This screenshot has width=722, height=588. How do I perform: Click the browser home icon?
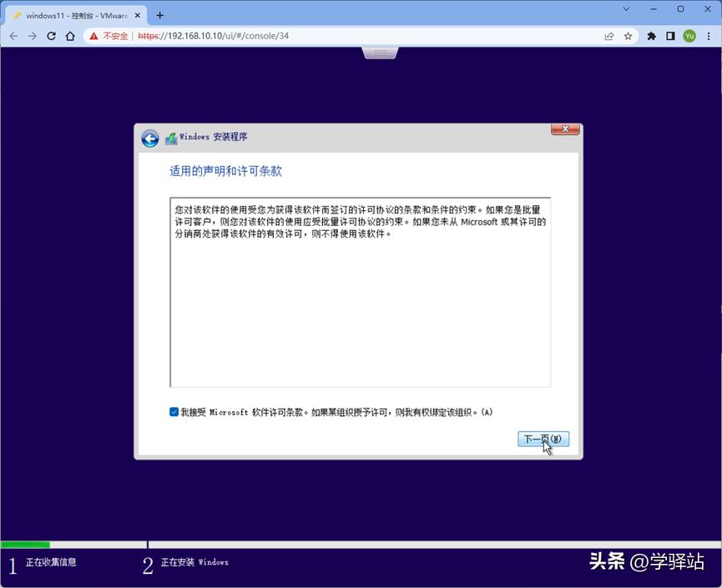[70, 36]
